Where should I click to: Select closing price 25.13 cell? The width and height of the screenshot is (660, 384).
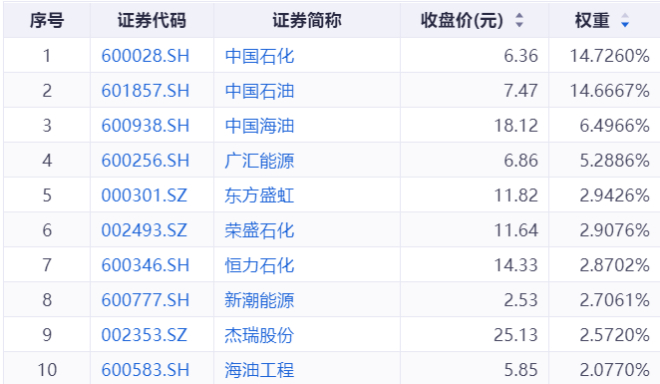(x=516, y=335)
